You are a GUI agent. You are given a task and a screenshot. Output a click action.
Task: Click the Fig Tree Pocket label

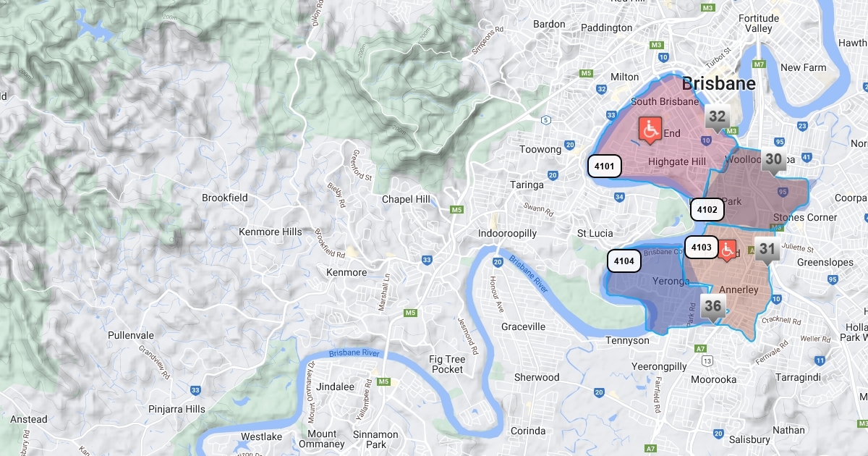pyautogui.click(x=447, y=364)
